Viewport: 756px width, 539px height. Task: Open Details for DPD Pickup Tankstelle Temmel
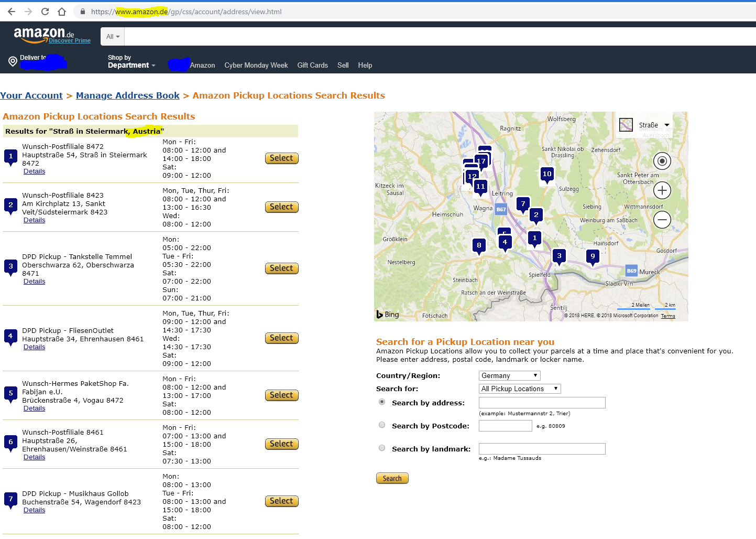click(x=35, y=282)
